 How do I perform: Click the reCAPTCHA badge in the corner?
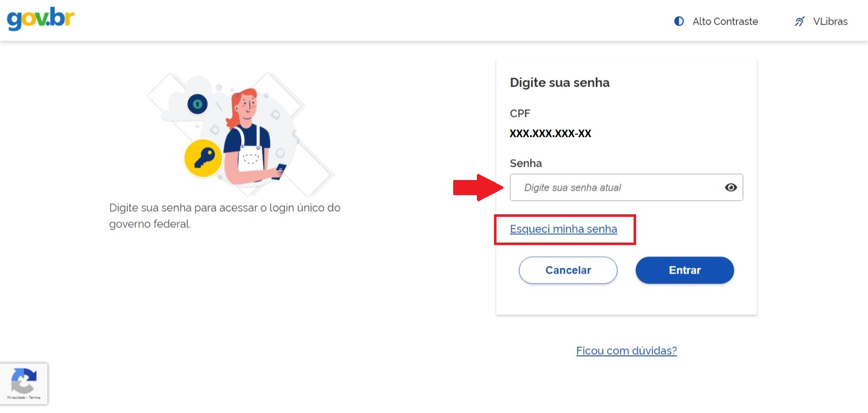click(x=24, y=383)
